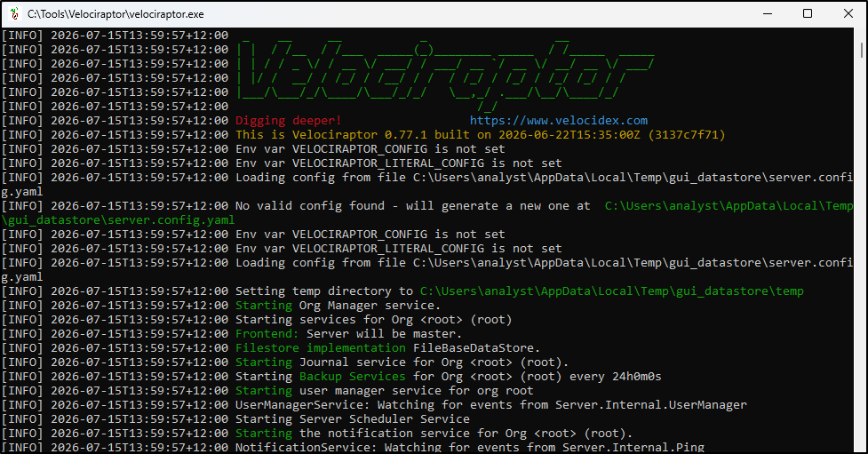Viewport: 868px width, 454px height.
Task: Click the green "\gui_datastore\server.config.yaml" continuation line
Action: point(118,220)
